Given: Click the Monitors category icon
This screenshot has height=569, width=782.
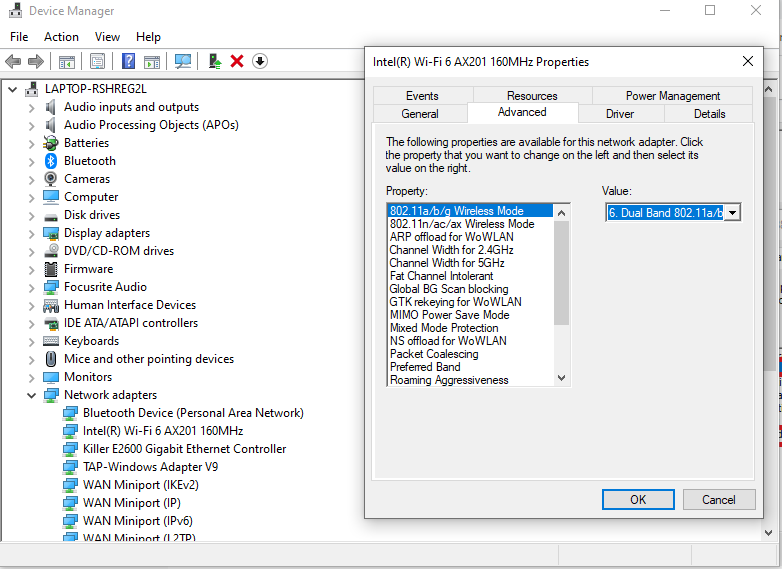Looking at the screenshot, I should click(x=51, y=377).
